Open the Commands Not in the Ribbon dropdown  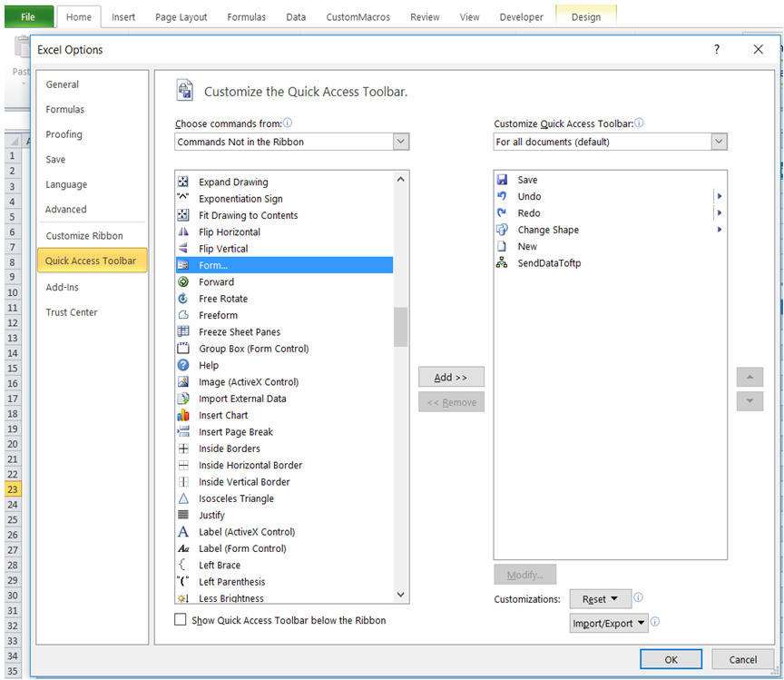tap(400, 142)
